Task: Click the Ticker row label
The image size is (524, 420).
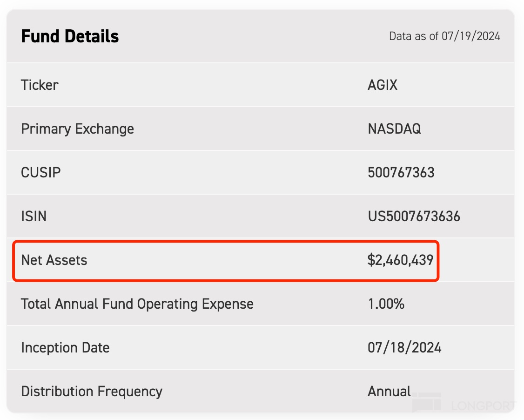Action: [x=40, y=85]
